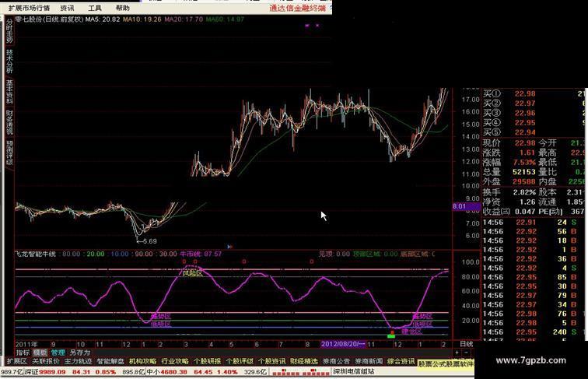Open the 扩展区 bottom tab
This screenshot has height=379, width=588.
pos(17,361)
